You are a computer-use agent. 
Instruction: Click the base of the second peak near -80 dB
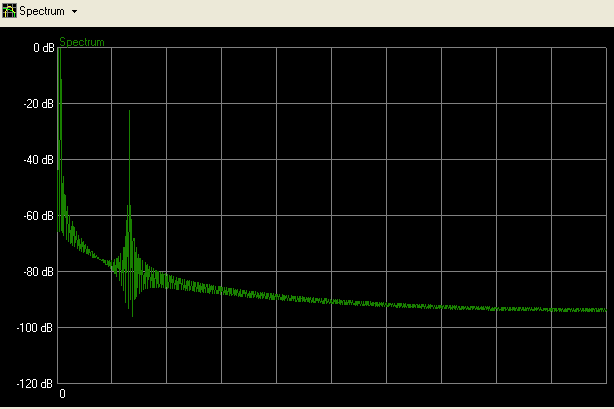128,268
